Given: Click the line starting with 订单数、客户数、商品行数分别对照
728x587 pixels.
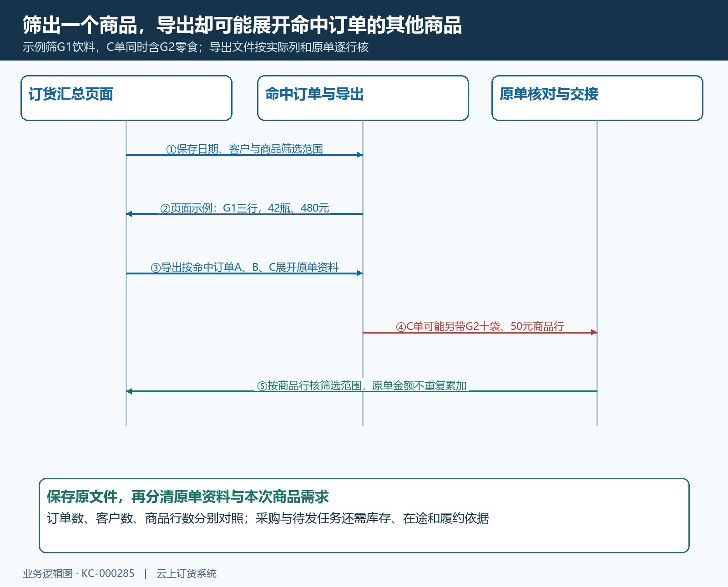Looking at the screenshot, I should click(x=268, y=518).
